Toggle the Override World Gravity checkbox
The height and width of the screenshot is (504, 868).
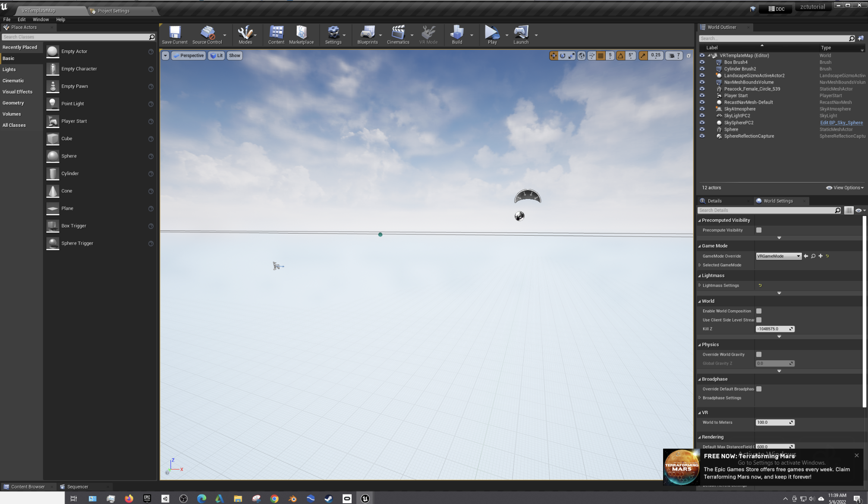(759, 354)
